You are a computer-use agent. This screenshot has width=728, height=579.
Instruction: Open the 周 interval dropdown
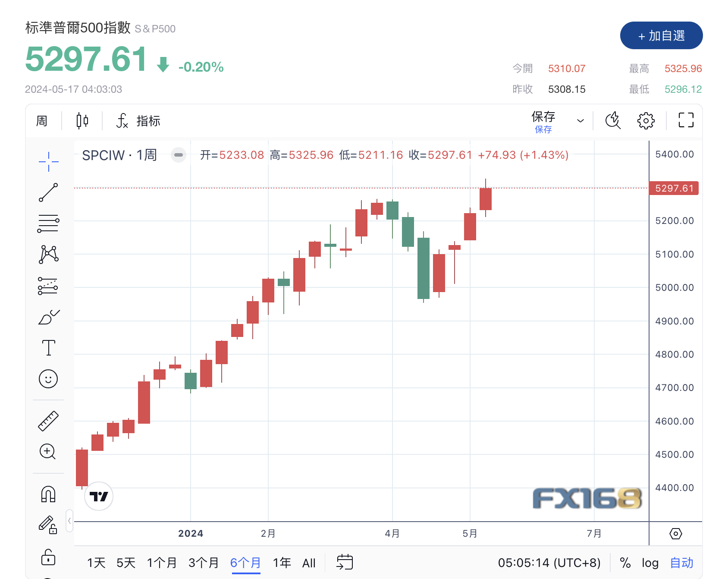point(42,121)
